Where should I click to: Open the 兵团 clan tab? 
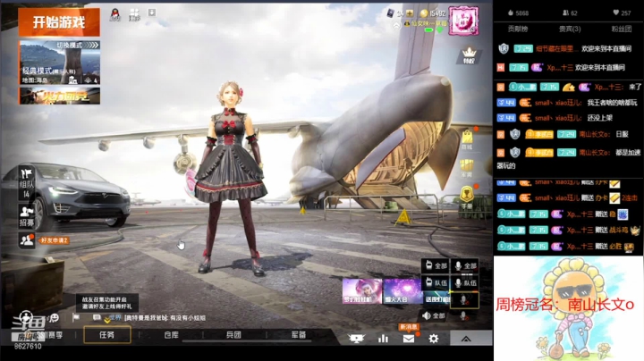coord(233,335)
